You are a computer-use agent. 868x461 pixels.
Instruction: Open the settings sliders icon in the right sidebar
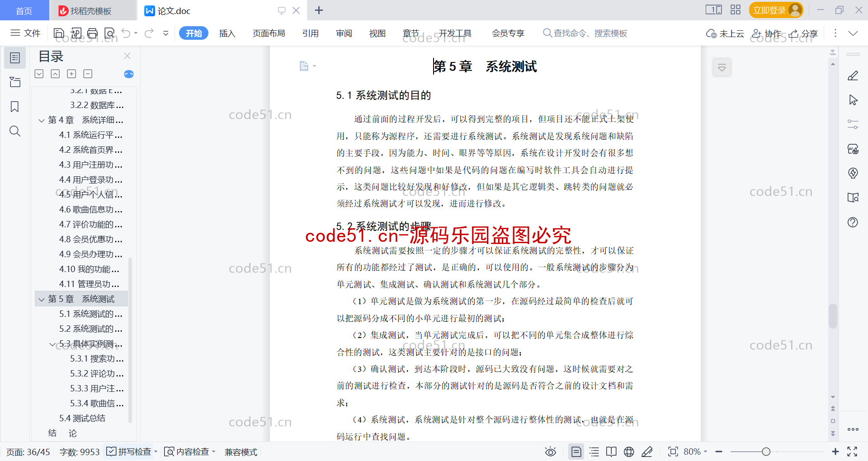(x=853, y=124)
